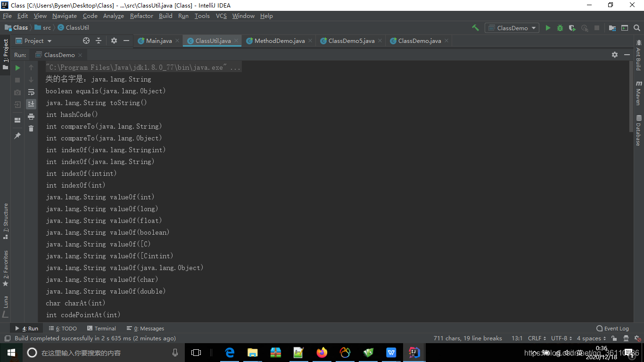Open Search Everywhere with the magnifier icon
The width and height of the screenshot is (644, 362).
[637, 27]
